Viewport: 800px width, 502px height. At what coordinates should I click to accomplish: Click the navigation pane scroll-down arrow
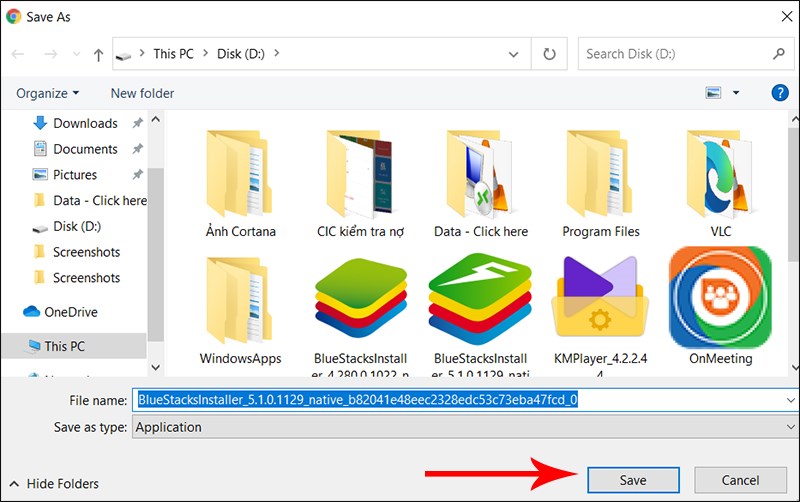point(156,367)
